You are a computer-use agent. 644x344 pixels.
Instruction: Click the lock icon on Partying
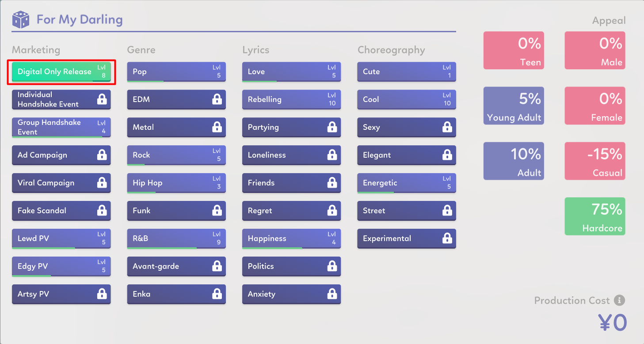tap(332, 127)
